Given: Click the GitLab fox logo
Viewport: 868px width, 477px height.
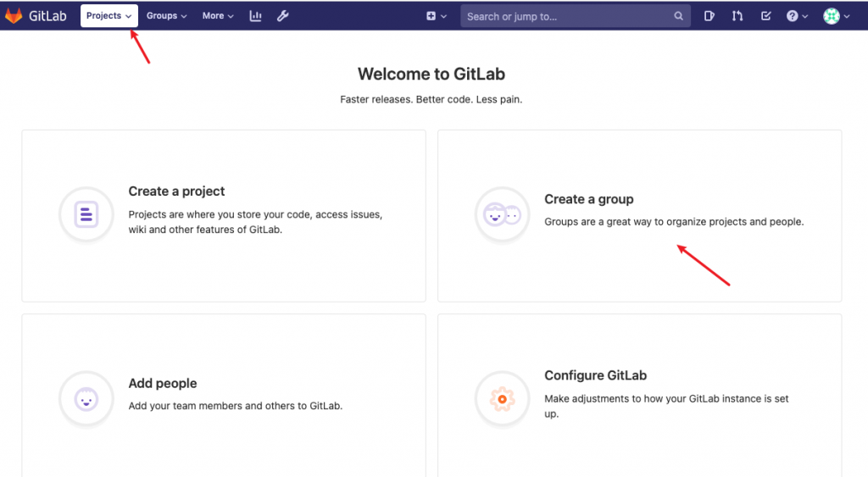Looking at the screenshot, I should click(14, 15).
